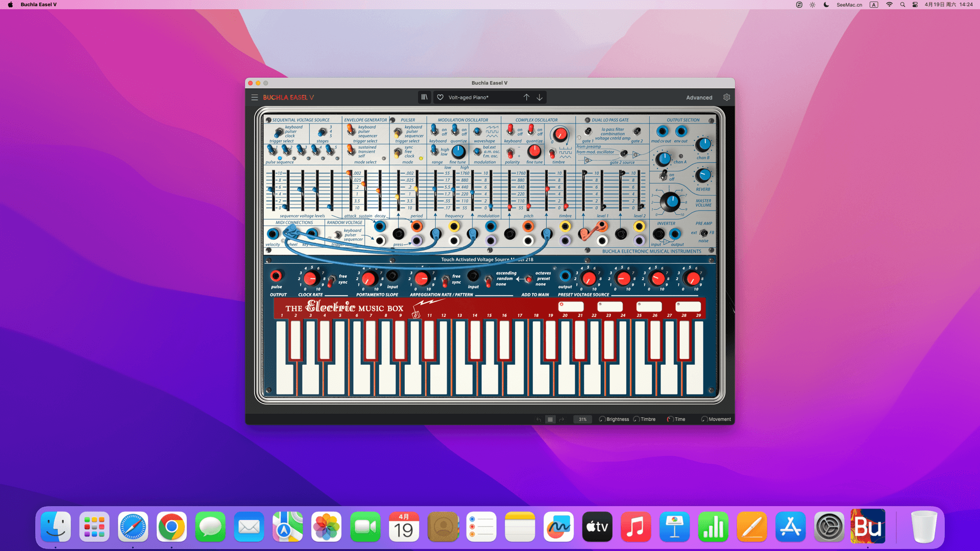Open the Volt-aged Piano preset name list
Image resolution: width=980 pixels, height=551 pixels.
468,97
